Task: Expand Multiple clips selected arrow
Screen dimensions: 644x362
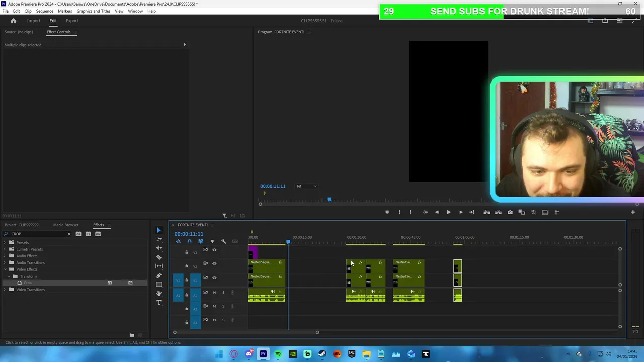Action: point(185,45)
